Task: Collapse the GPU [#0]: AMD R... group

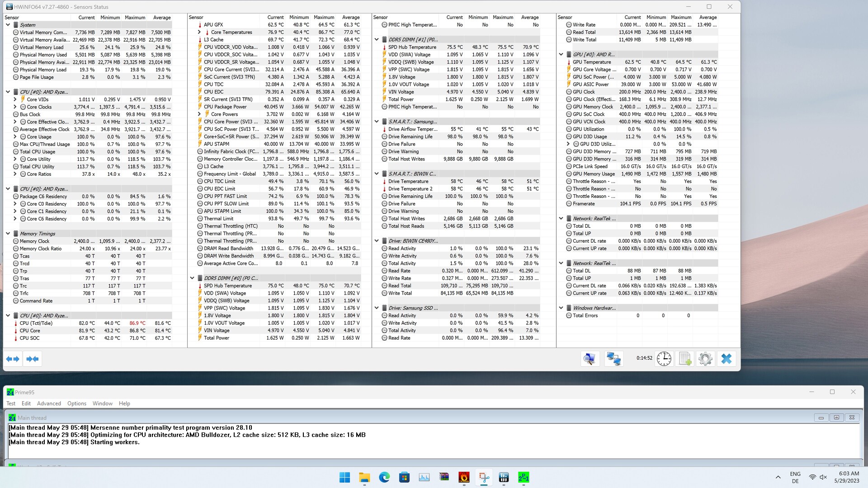Action: point(561,54)
